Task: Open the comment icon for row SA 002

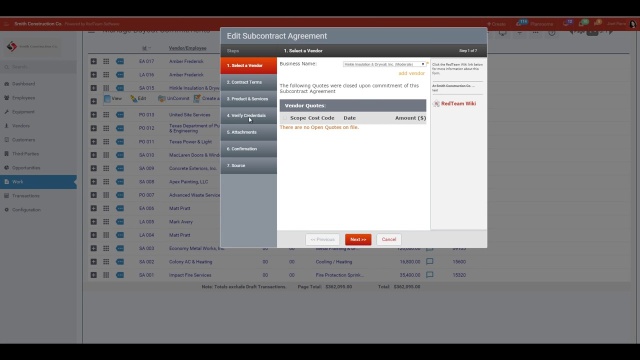Action: coord(430,262)
